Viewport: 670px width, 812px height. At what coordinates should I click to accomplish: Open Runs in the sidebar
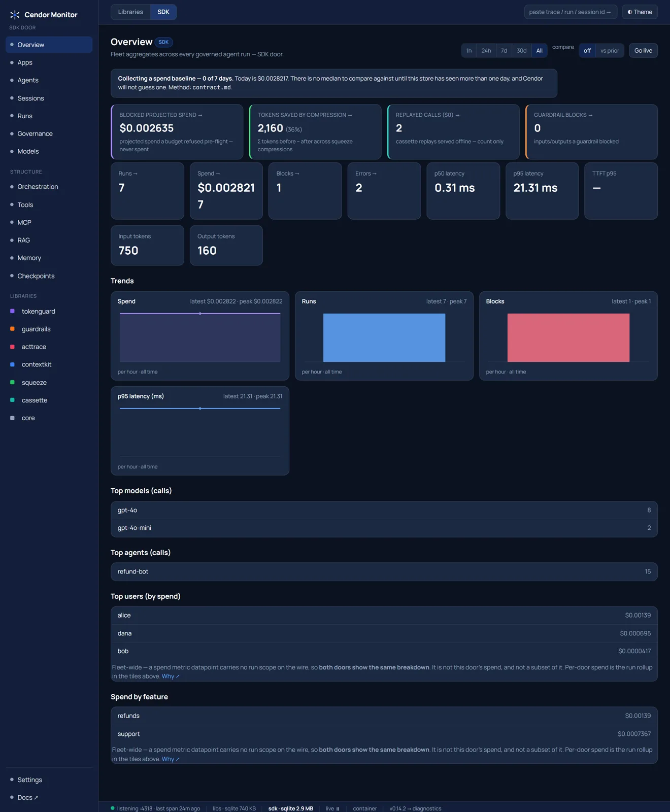tap(49, 116)
